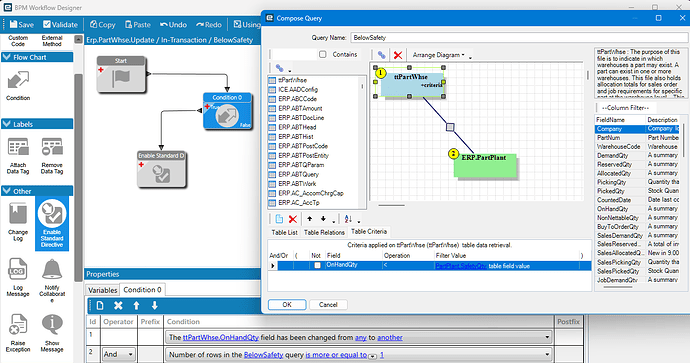Click Cancel in Compose Query dialog

[328, 304]
